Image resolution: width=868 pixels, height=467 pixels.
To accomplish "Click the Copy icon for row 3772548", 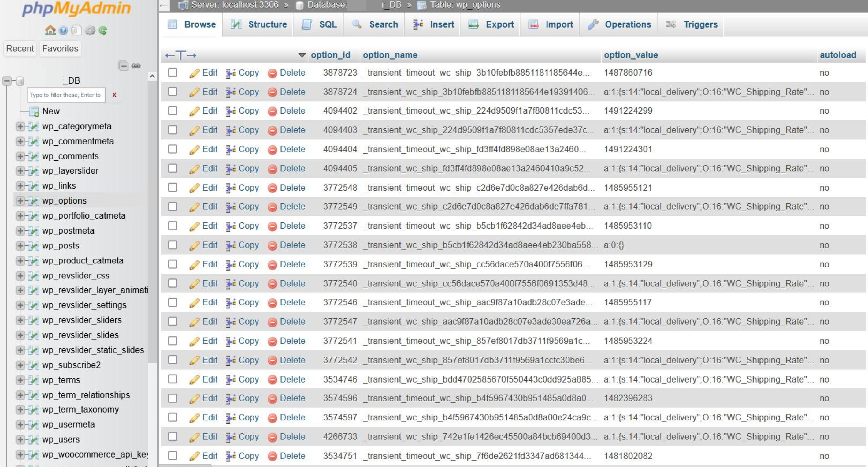I will pos(231,188).
